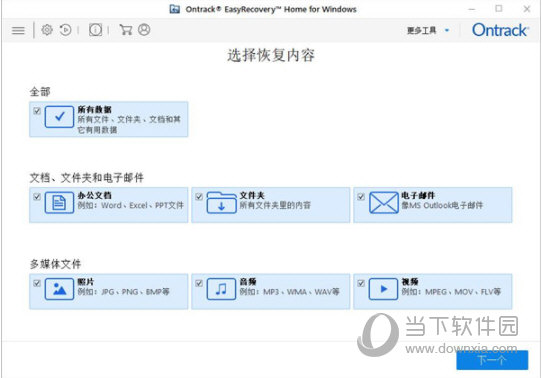The image size is (542, 378).
Task: Click the EasyRecovery app icon in the title bar
Action: pyautogui.click(x=175, y=9)
